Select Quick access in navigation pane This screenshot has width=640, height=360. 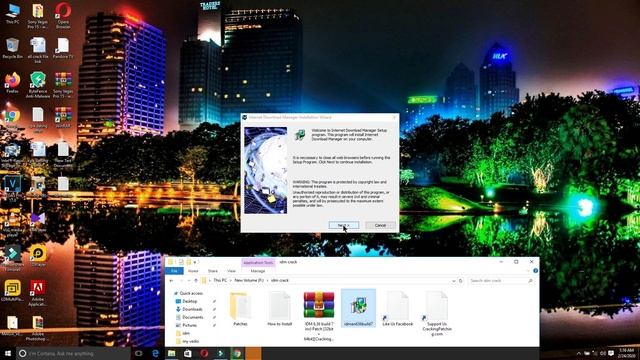coord(188,293)
